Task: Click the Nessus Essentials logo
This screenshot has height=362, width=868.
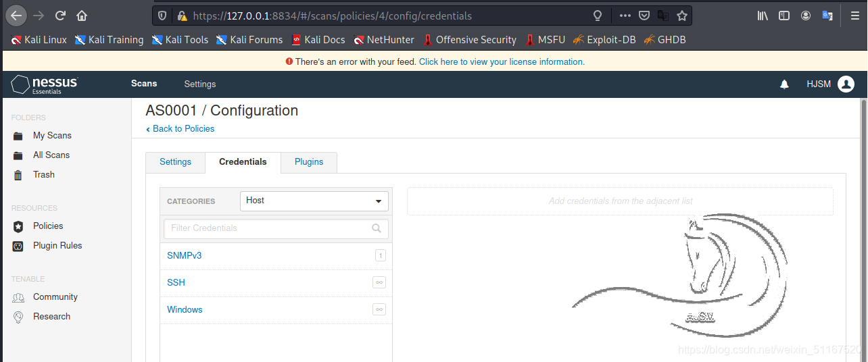Action: 45,84
